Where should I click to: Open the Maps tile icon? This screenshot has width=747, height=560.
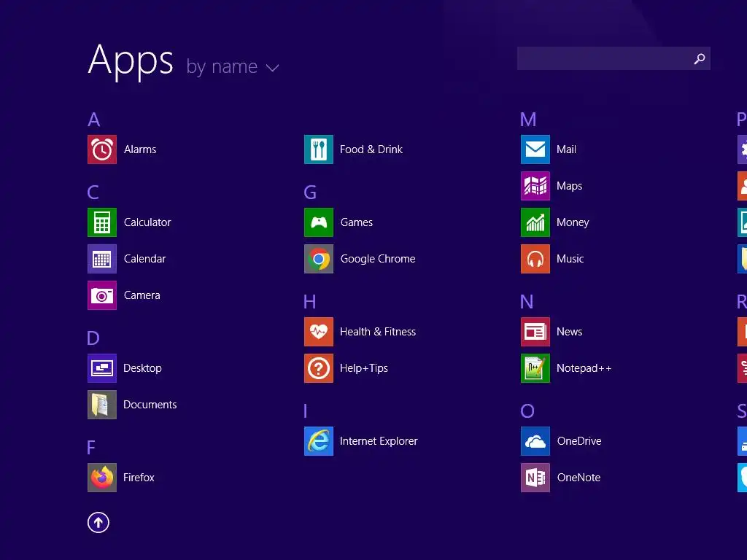[x=535, y=186]
